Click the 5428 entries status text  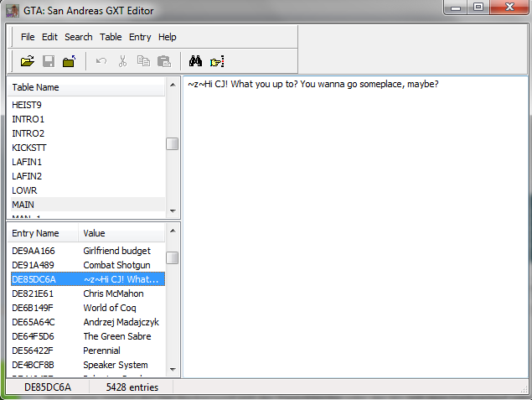(132, 387)
